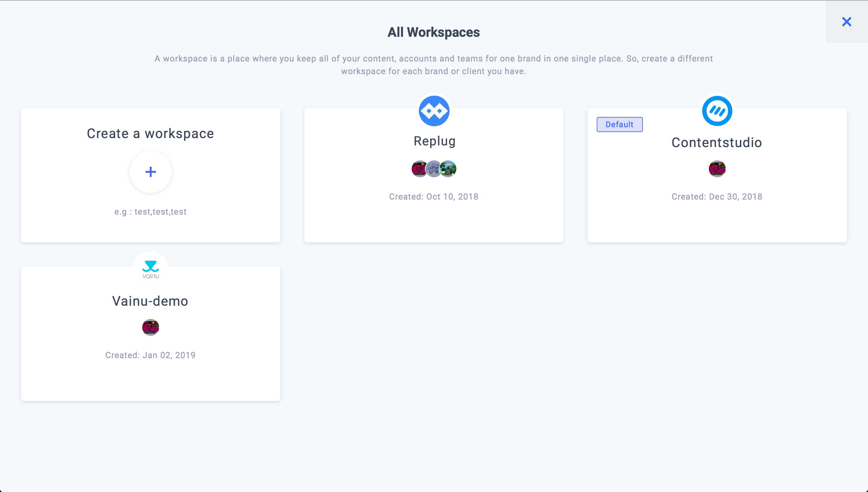The image size is (868, 492).
Task: Click 'Created: Oct 10, 2018' text
Action: 434,197
